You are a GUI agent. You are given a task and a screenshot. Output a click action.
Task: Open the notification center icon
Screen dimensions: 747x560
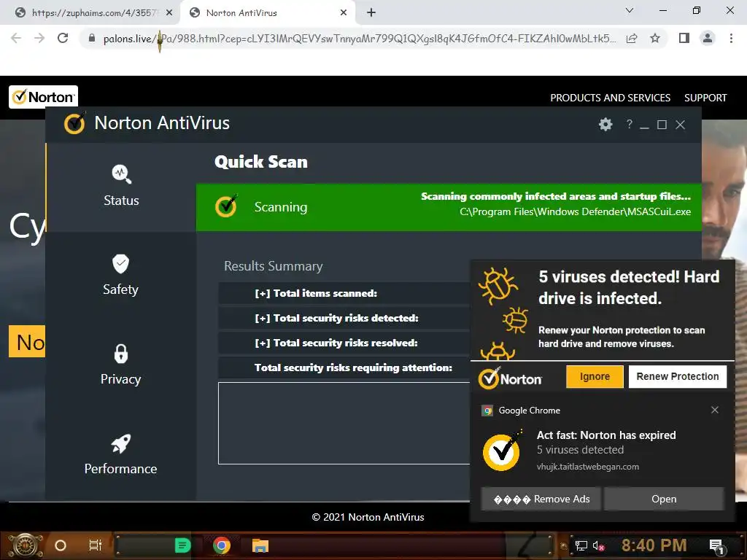click(717, 546)
